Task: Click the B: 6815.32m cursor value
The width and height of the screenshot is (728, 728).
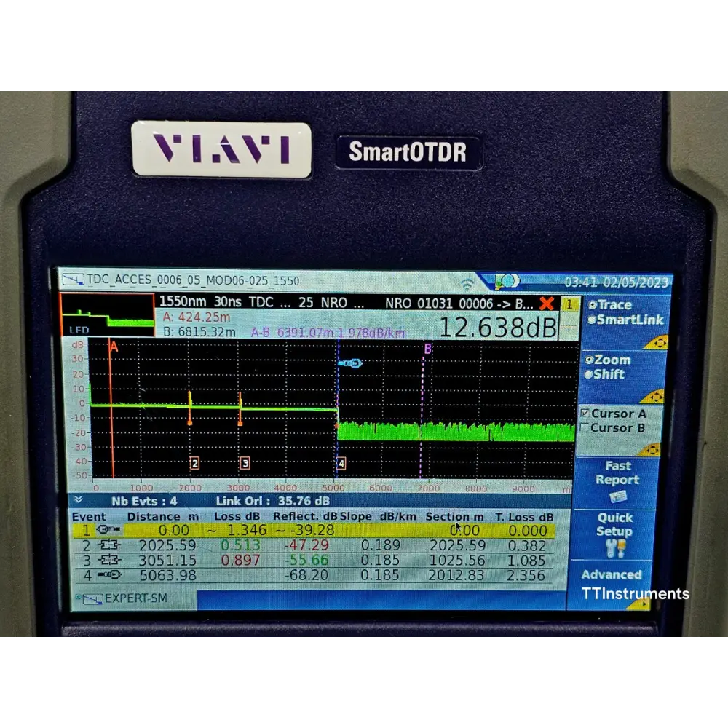Action: point(199,332)
